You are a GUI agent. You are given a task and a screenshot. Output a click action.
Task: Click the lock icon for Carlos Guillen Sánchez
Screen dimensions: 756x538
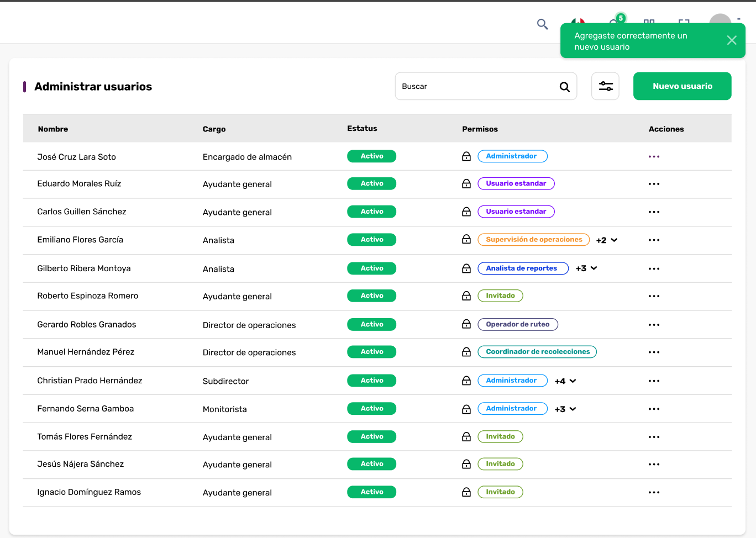pos(466,212)
